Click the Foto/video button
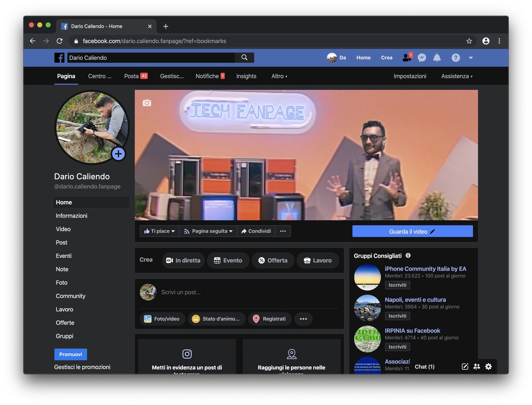This screenshot has height=405, width=532. coord(162,319)
